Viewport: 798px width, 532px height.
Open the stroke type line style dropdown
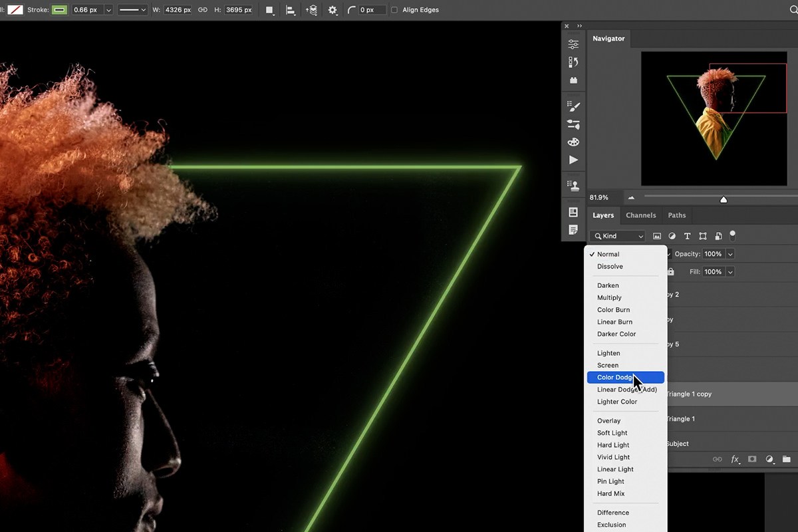pyautogui.click(x=132, y=10)
